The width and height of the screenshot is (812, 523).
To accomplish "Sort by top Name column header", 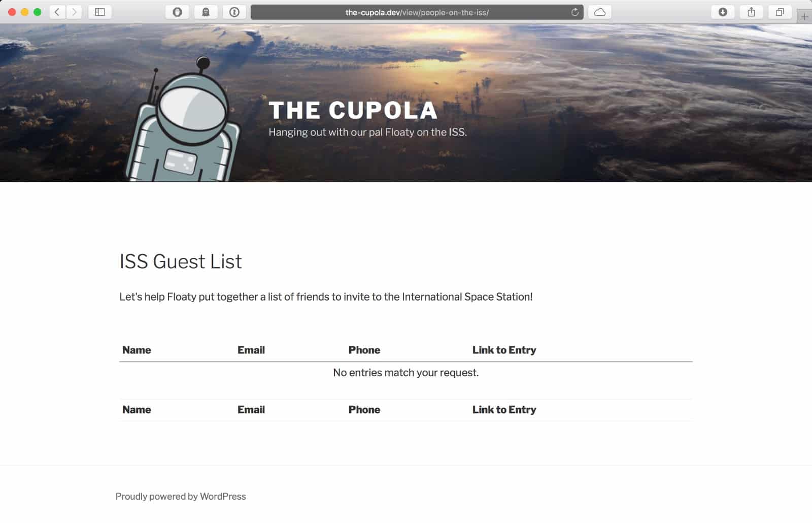I will point(137,350).
